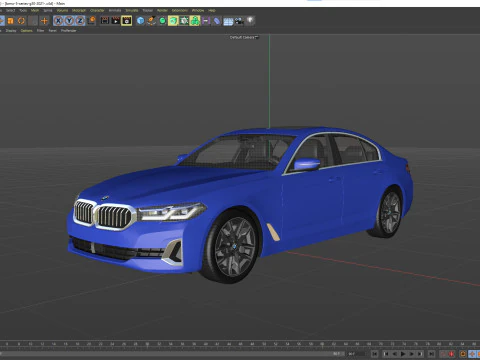The width and height of the screenshot is (480, 360).
Task: Open the Spline menu
Action: tap(48, 10)
